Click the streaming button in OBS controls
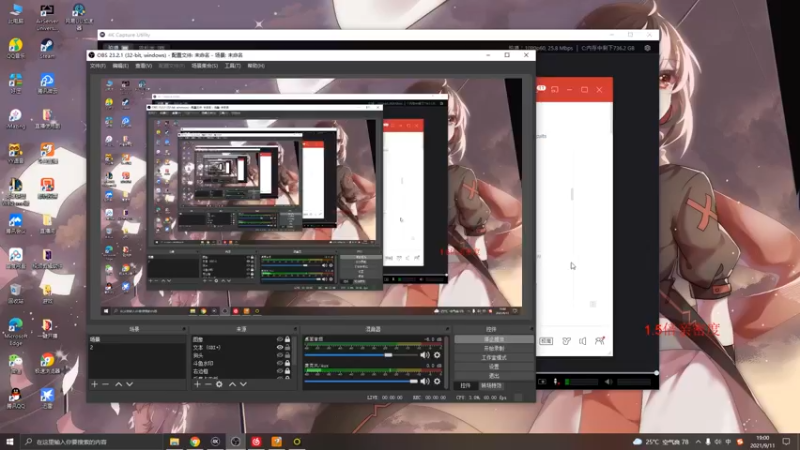The image size is (800, 450). (x=494, y=339)
